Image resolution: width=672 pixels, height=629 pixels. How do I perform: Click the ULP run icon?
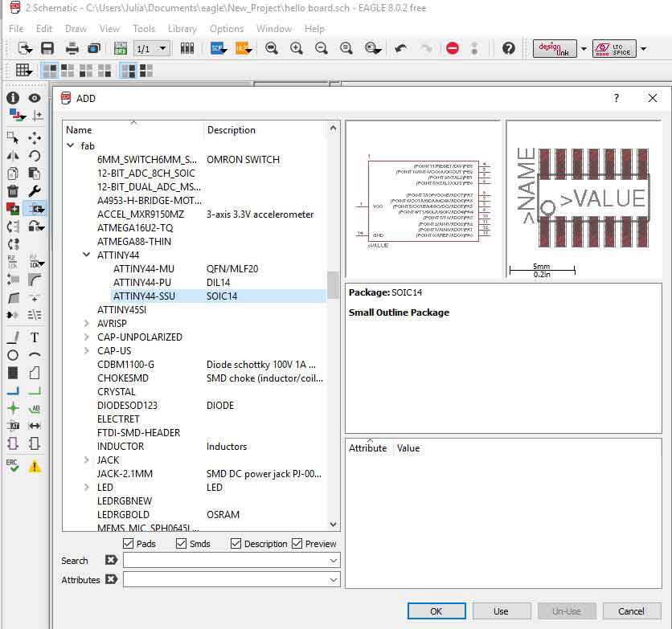[243, 48]
